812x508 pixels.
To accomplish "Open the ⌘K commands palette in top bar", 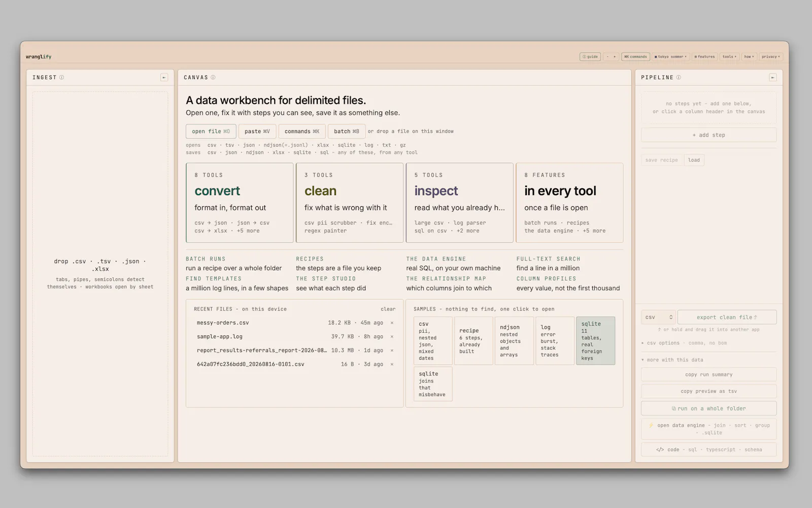I will pos(635,57).
